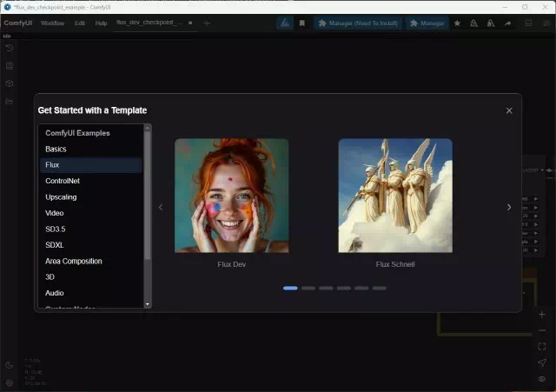The height and width of the screenshot is (392, 556).
Task: Go to previous template carousel arrow
Action: [160, 207]
